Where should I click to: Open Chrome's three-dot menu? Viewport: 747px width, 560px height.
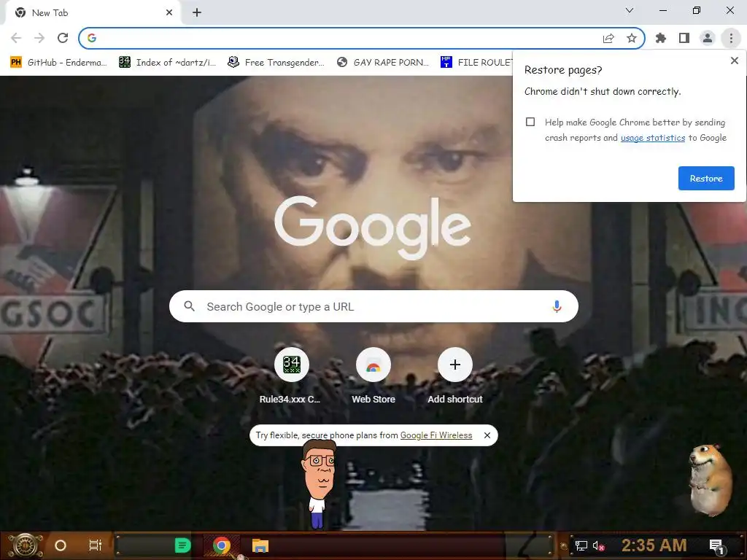pos(731,38)
